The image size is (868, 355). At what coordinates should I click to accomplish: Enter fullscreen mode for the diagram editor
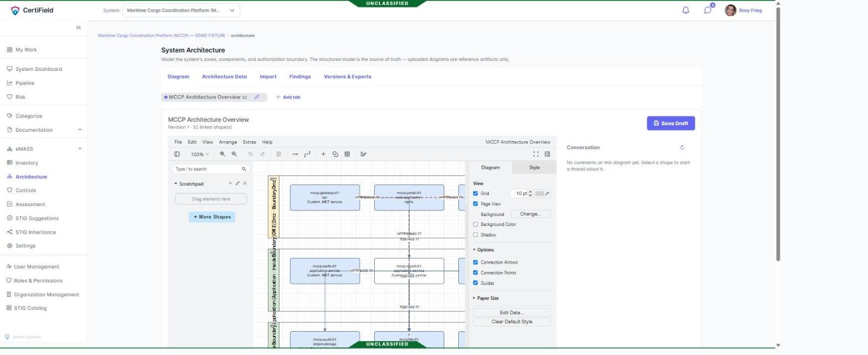click(x=536, y=154)
